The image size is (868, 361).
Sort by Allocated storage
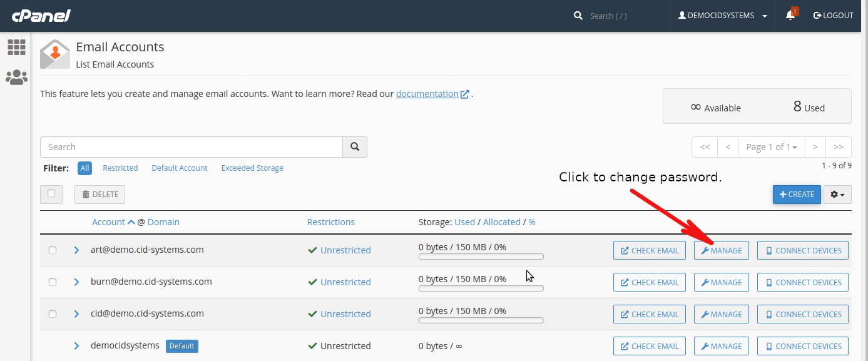[x=502, y=222]
